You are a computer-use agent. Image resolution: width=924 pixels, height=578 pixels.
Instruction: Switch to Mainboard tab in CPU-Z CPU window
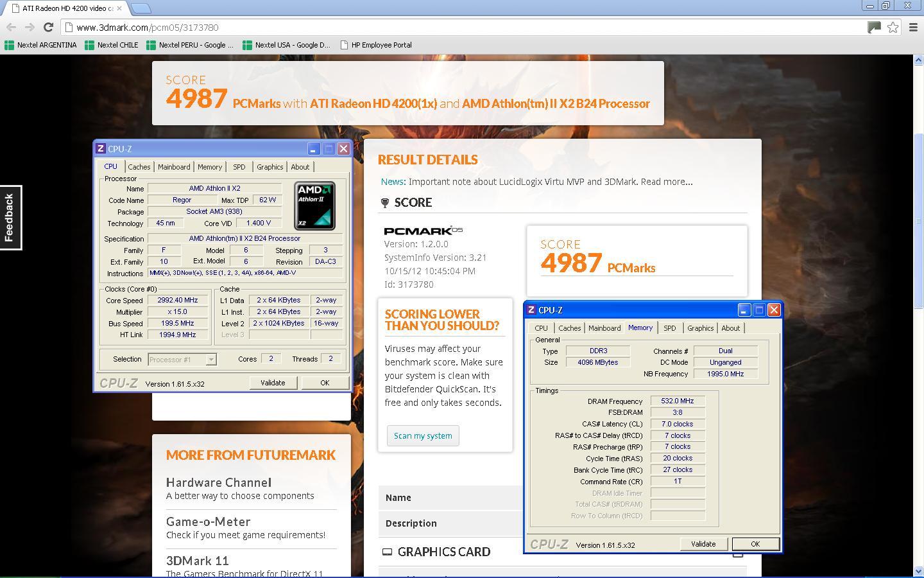(174, 167)
